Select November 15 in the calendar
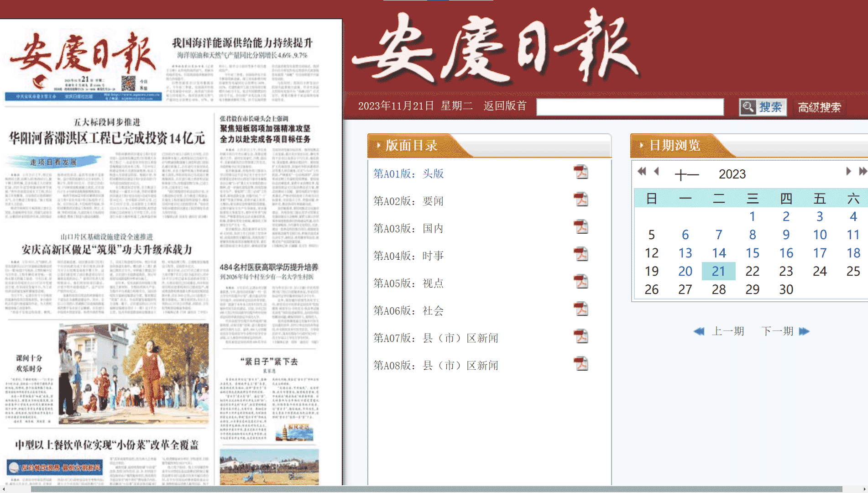The height and width of the screenshot is (493, 868). tap(753, 253)
